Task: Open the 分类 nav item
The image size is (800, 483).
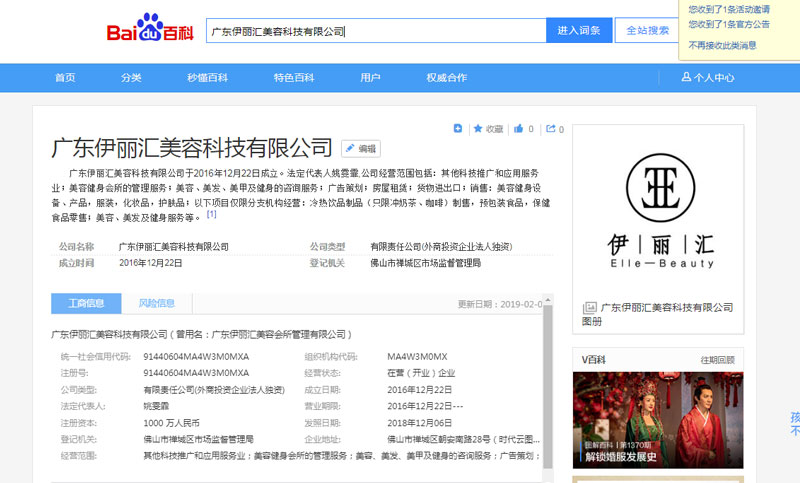Action: (x=131, y=78)
